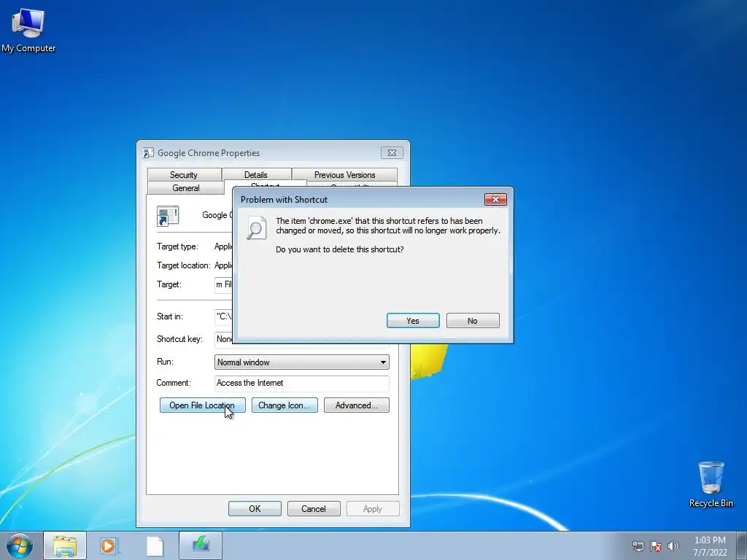747x560 pixels.
Task: Click the 'Do you want to delete this shortcut?' text
Action: coord(340,249)
